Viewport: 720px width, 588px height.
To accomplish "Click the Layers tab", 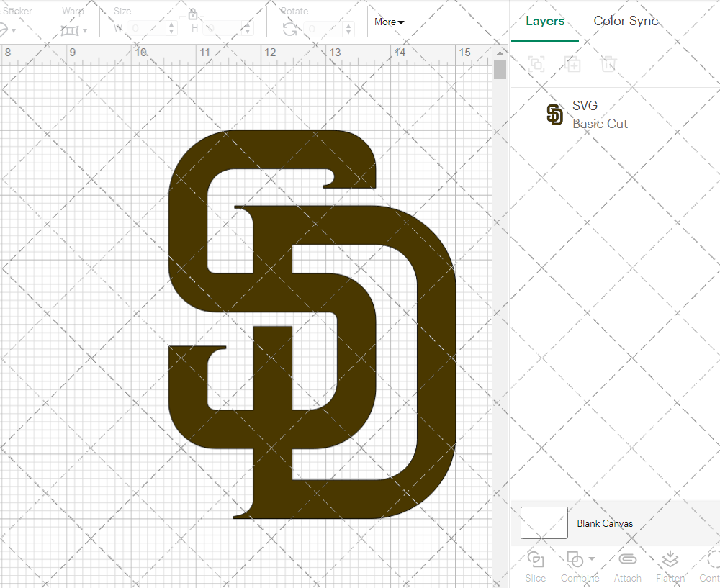I will click(x=545, y=21).
